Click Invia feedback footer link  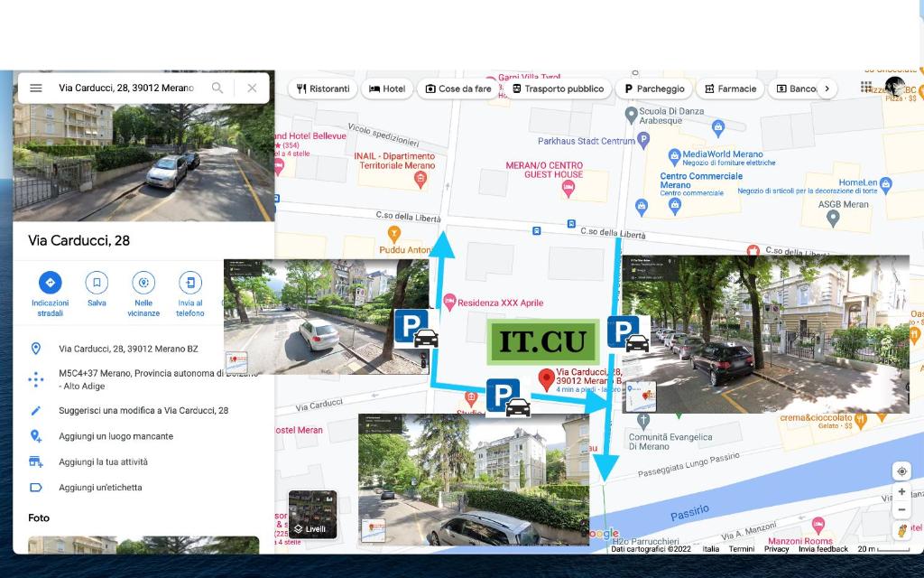tap(823, 548)
